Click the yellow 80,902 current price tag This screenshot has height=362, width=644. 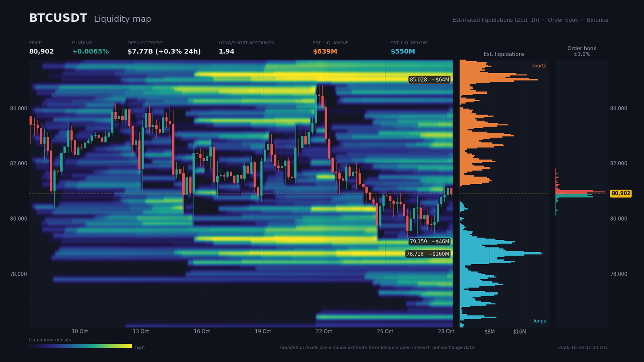click(x=621, y=193)
